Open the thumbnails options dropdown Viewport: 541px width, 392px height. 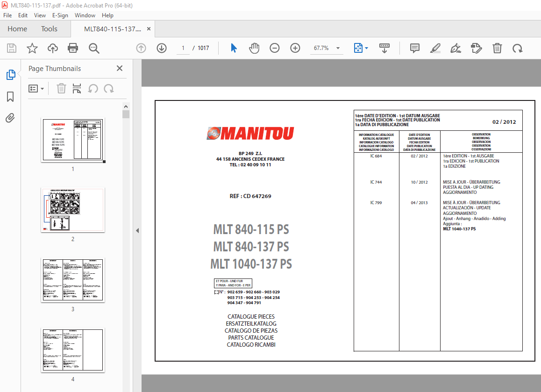tap(36, 89)
